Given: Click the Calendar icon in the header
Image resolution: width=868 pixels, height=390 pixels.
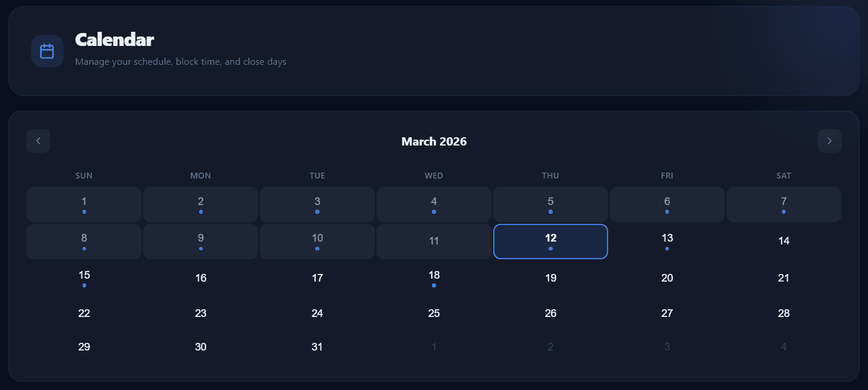Looking at the screenshot, I should 47,51.
